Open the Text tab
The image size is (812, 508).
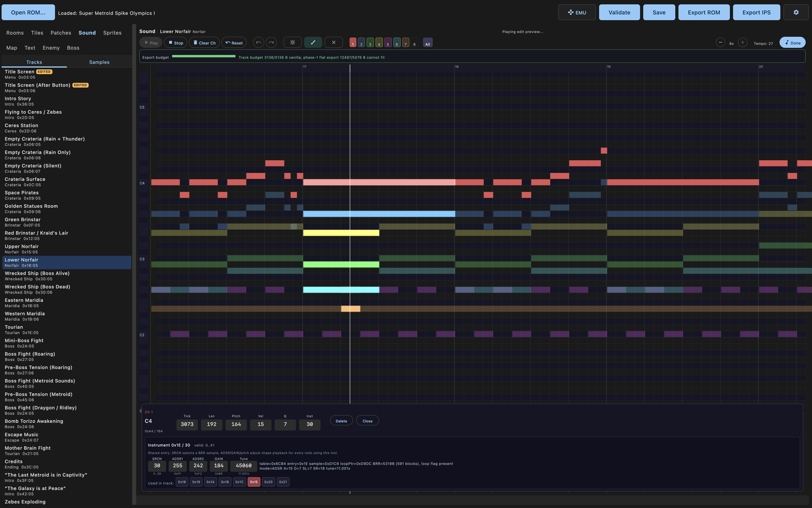point(30,48)
